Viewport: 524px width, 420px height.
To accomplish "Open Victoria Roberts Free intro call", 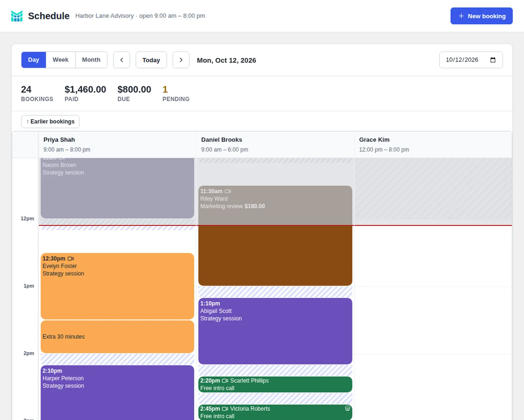I will (275, 412).
